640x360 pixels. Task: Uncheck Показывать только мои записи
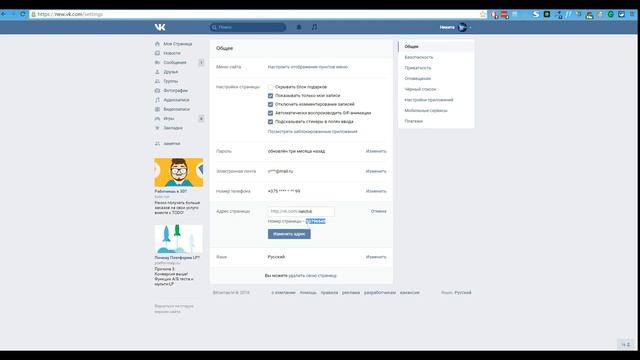point(270,96)
